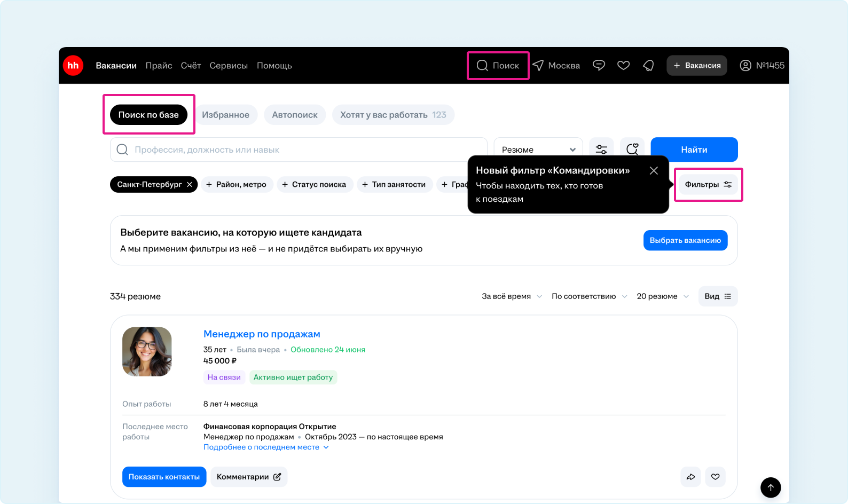This screenshot has width=848, height=504.
Task: Open the Резюме search type dropdown
Action: coord(538,149)
